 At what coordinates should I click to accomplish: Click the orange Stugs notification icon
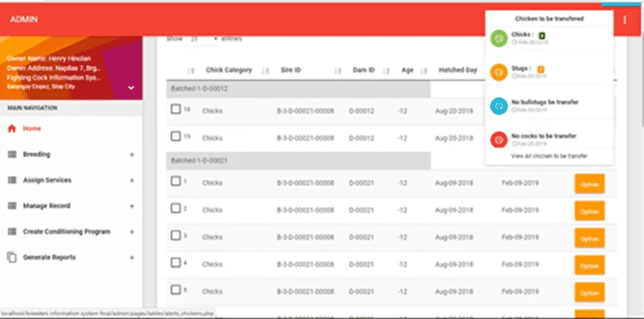tap(499, 73)
